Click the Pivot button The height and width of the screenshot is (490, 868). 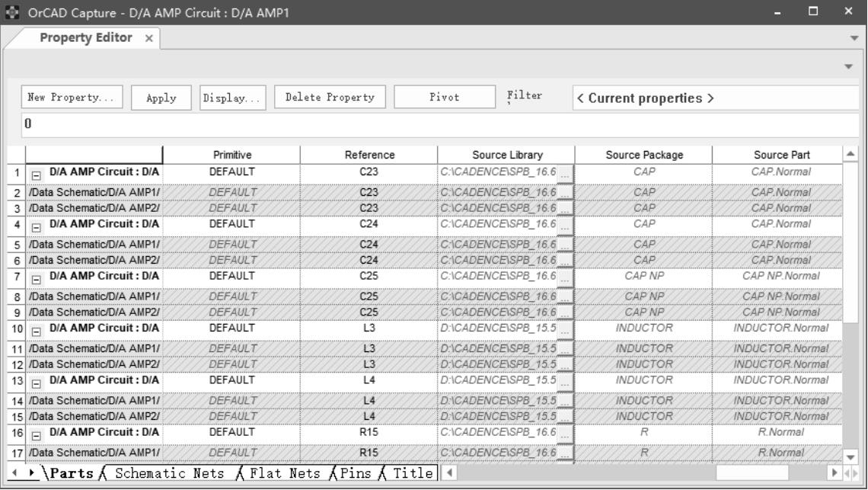pyautogui.click(x=445, y=97)
